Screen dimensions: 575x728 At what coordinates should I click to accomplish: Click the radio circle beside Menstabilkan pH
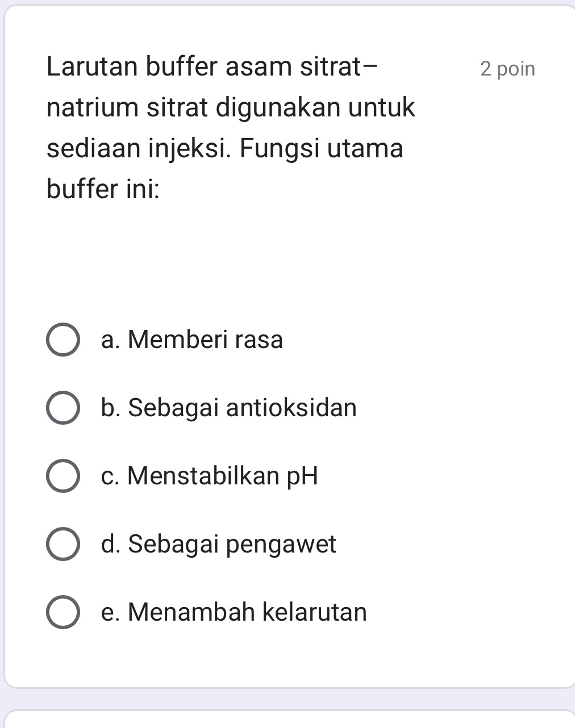(x=64, y=477)
